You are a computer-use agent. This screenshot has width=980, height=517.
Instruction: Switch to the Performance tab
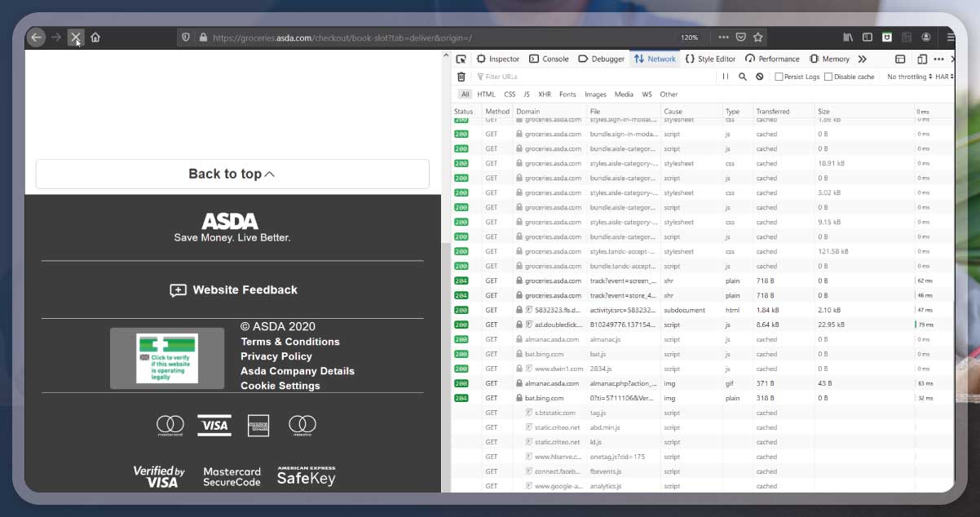click(772, 59)
